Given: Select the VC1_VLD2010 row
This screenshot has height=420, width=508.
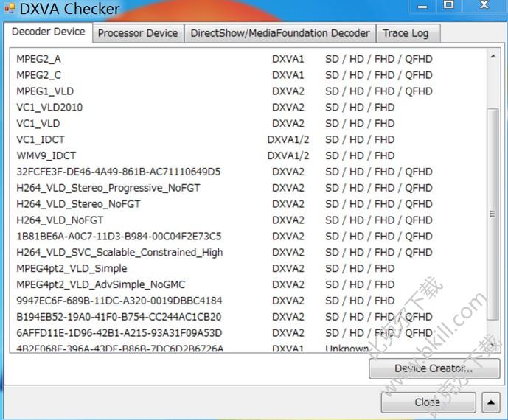Looking at the screenshot, I should 248,107.
